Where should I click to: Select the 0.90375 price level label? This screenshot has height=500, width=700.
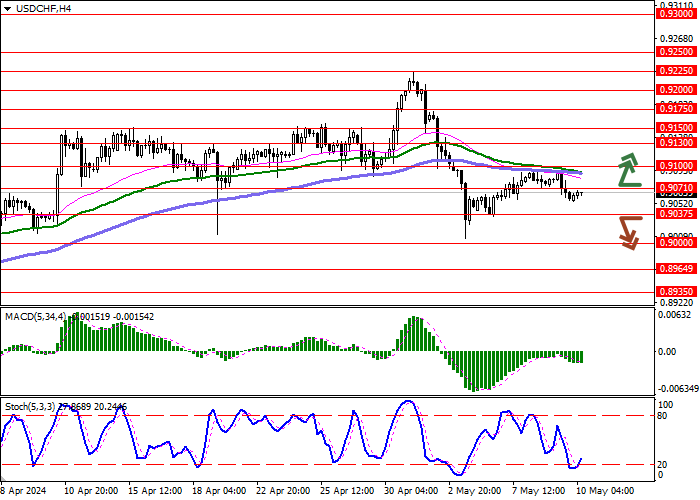677,214
